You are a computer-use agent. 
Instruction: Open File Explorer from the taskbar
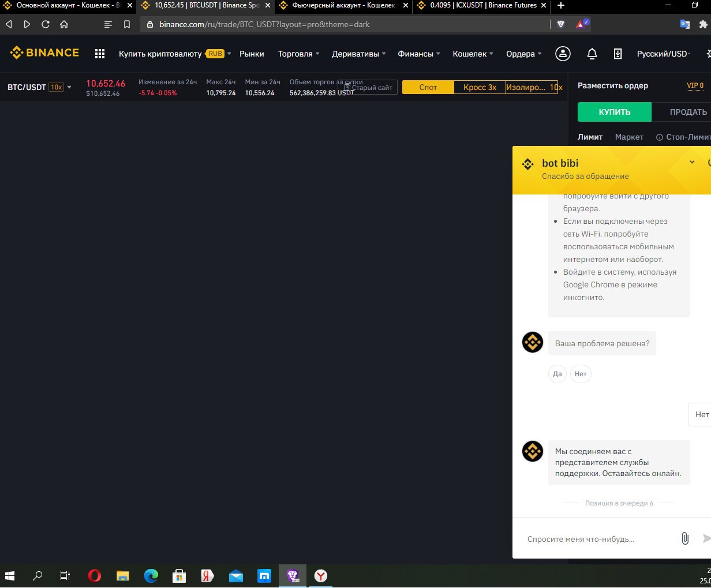click(x=122, y=575)
